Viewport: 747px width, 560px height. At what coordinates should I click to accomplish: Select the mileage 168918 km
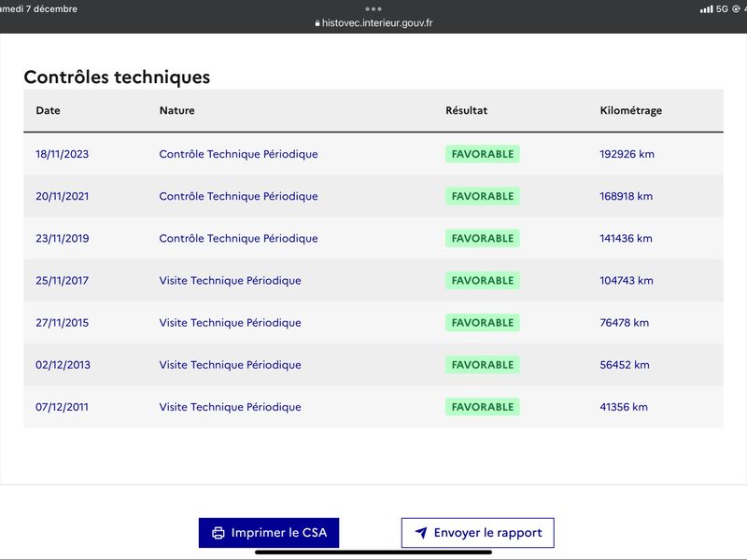point(626,196)
